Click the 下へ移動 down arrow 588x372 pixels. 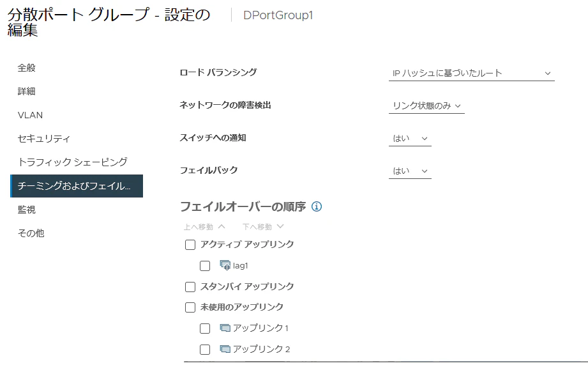click(280, 226)
